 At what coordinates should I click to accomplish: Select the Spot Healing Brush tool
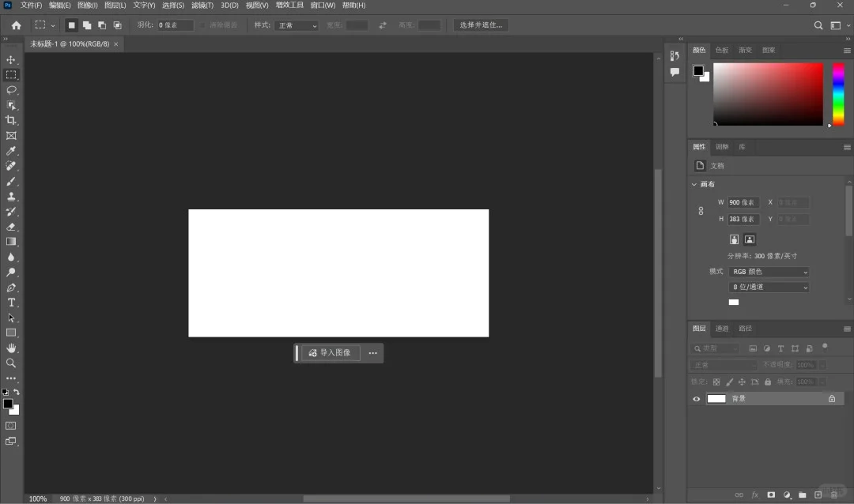click(11, 166)
